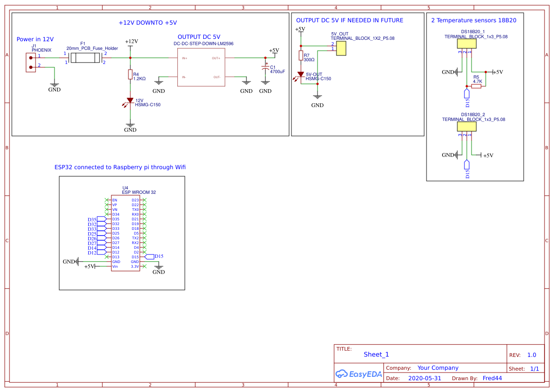Click the 'D34' pin label on ESP32
Image resolution: width=554 pixels, height=392 pixels.
point(116,214)
